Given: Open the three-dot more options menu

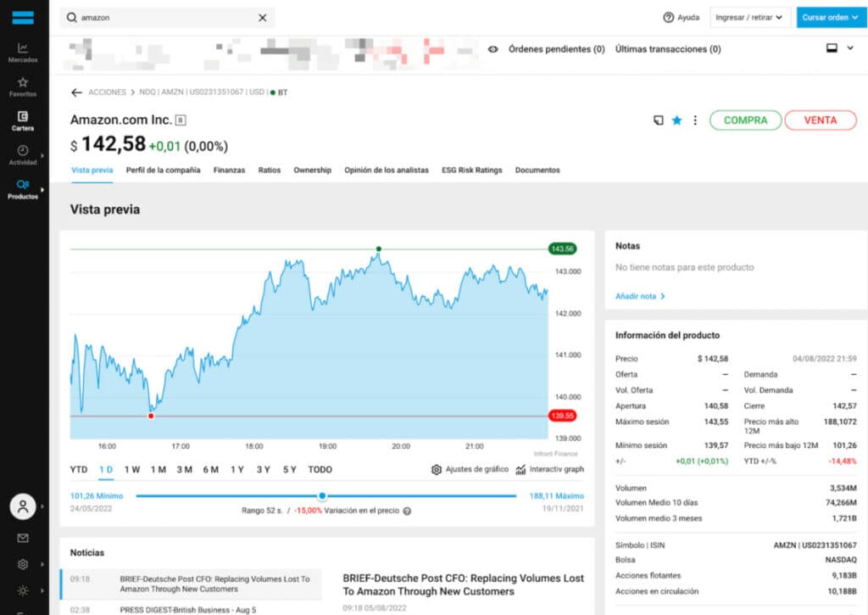Looking at the screenshot, I should [695, 120].
